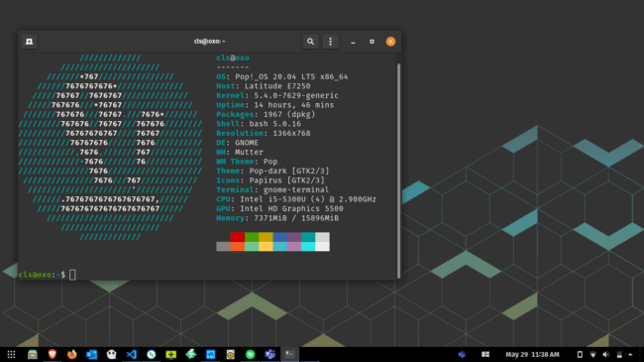The image size is (644, 362).
Task: Launch the file manager from taskbar
Action: 33,354
